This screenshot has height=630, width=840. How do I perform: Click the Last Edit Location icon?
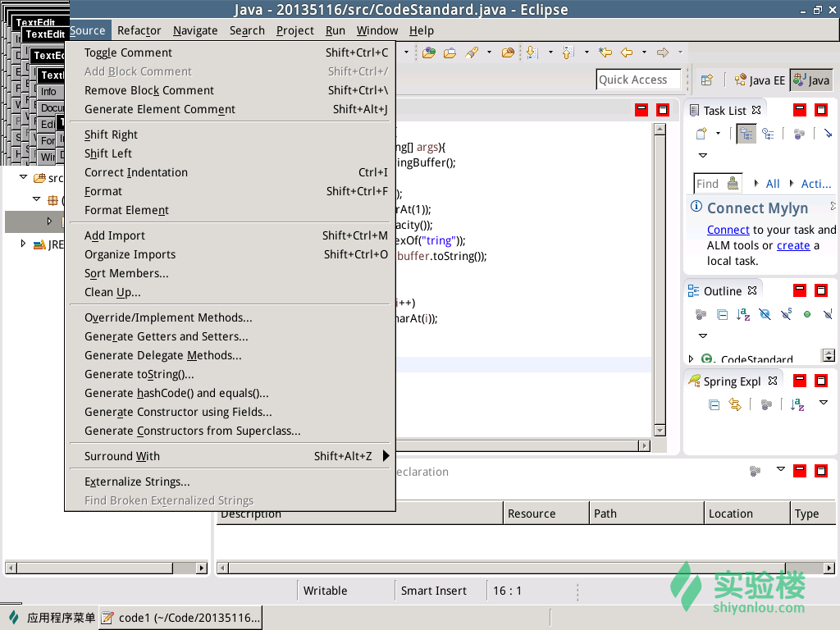coord(605,52)
